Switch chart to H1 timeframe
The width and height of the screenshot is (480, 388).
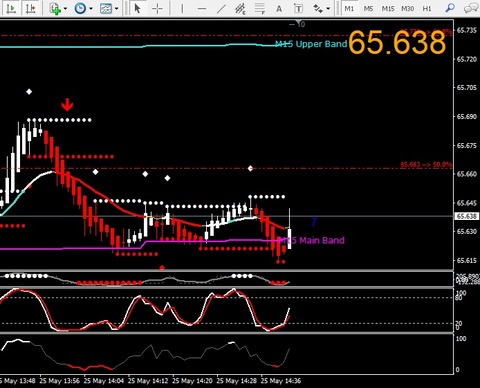(427, 8)
